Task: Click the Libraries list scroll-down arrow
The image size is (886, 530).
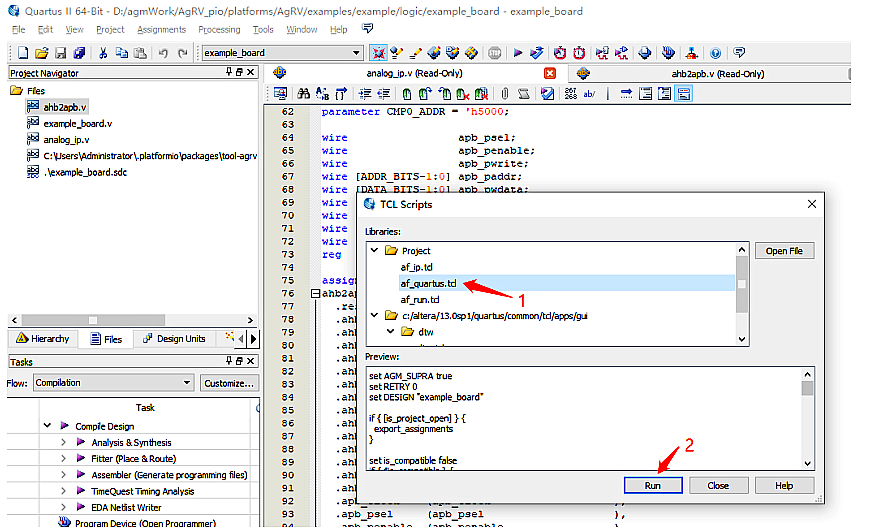Action: pos(742,339)
